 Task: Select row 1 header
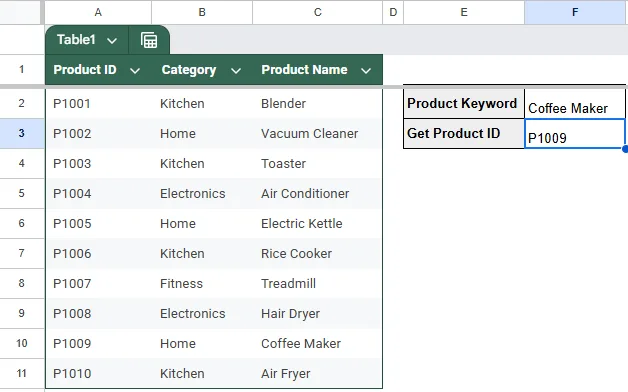tap(22, 69)
